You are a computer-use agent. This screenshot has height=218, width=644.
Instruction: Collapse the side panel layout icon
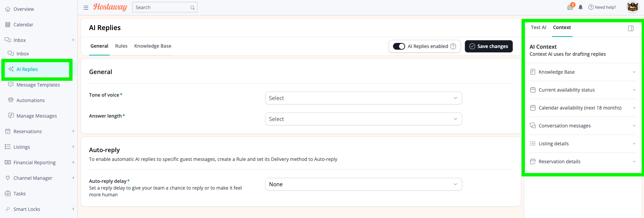631,28
